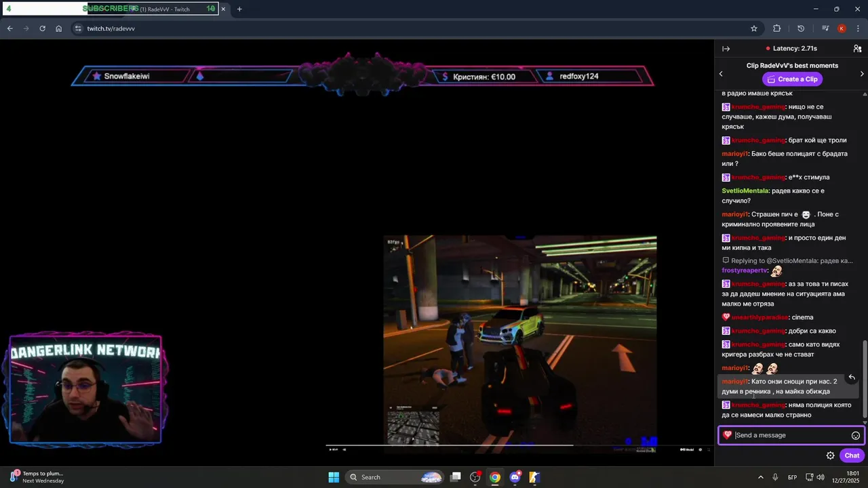
Task: Show hidden system tray icons
Action: tap(760, 477)
